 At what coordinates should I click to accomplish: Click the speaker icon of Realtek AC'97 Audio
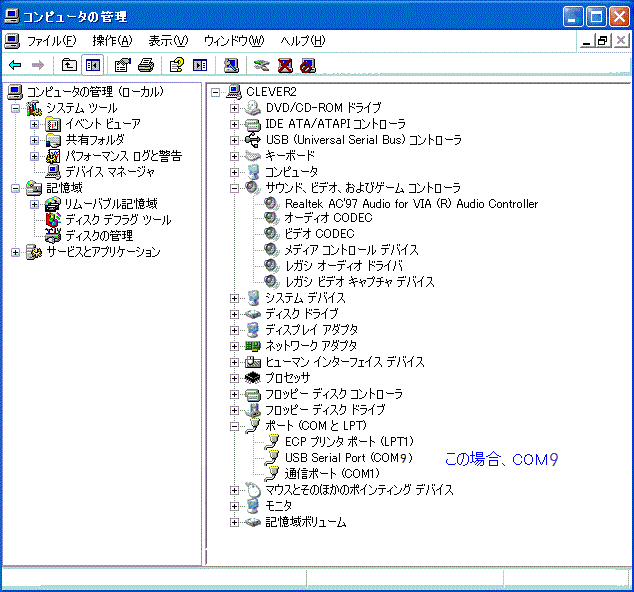point(272,203)
